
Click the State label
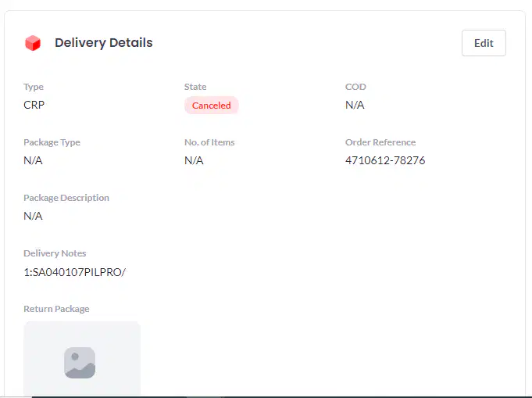point(195,87)
